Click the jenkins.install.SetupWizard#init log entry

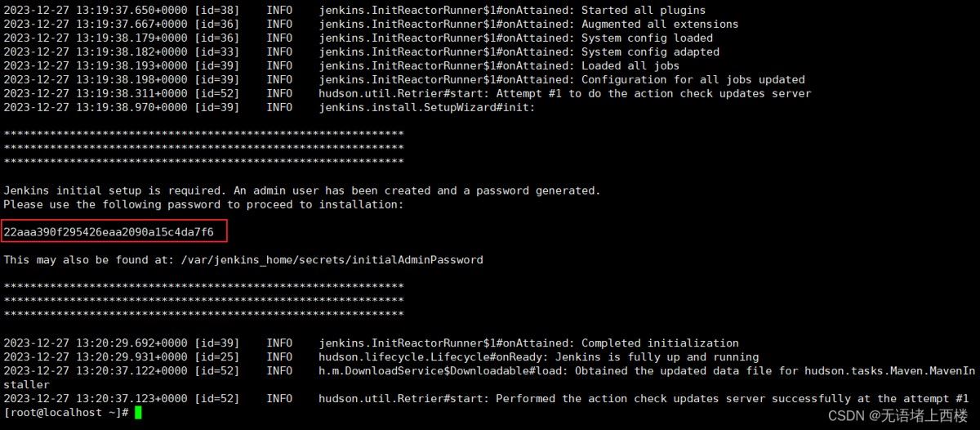426,107
